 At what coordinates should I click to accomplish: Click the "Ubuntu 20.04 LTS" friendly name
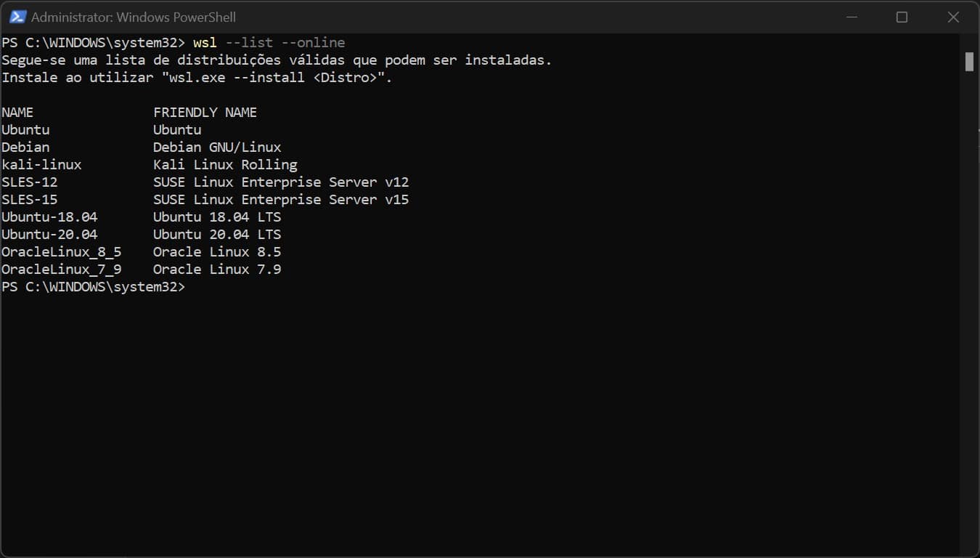[x=217, y=235]
